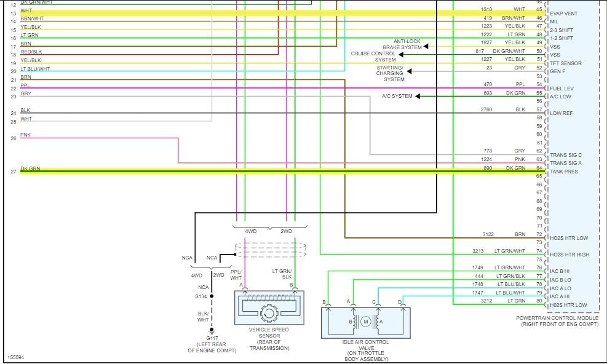Click the CRUISE CONTROL SYSTEM reference text

point(373,57)
